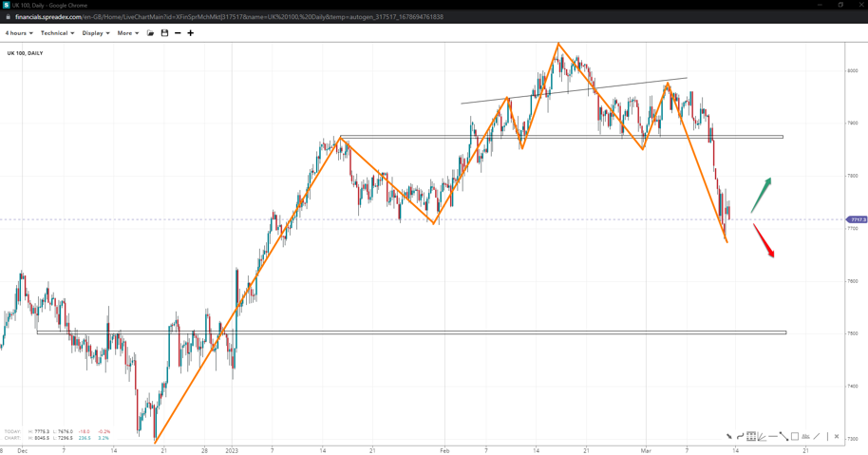Select the rectangle drawing tool

coord(795,437)
